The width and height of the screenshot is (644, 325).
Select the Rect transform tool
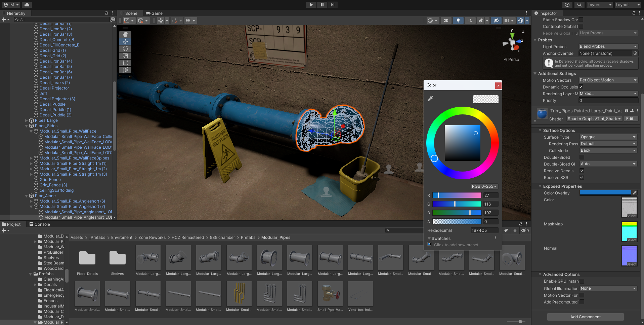[x=125, y=63]
